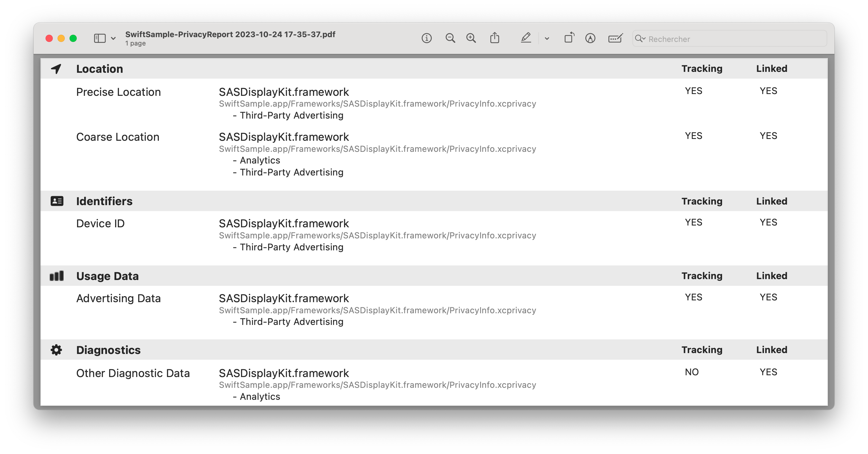
Task: Click the Diagnostics gear icon
Action: pos(56,350)
